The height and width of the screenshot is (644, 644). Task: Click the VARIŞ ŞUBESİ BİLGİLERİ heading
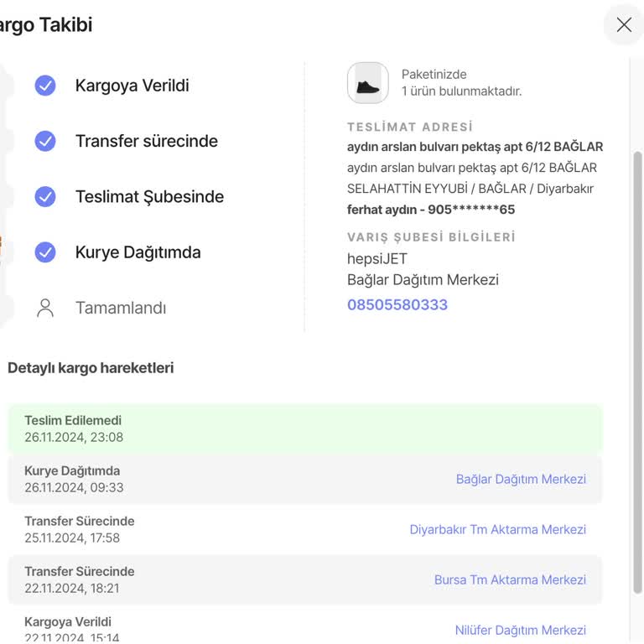[431, 237]
